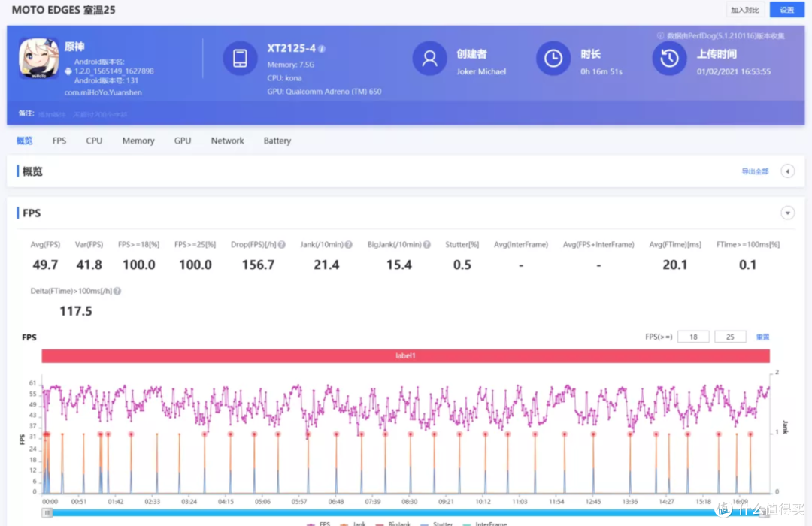
Task: Expand the overview section with arrow button
Action: tap(787, 171)
